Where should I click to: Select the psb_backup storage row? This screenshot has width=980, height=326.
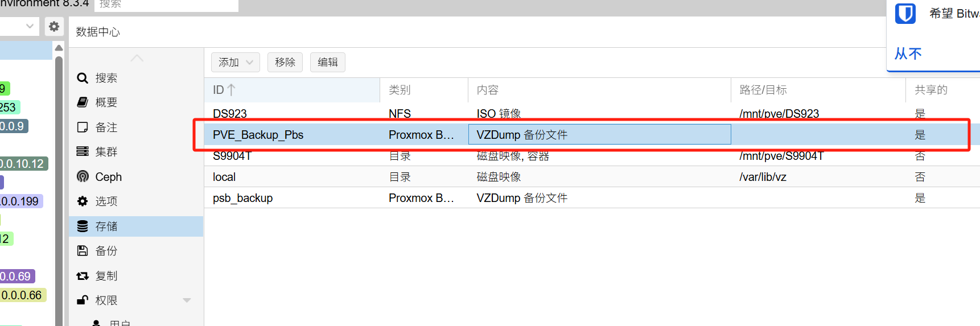click(x=243, y=198)
